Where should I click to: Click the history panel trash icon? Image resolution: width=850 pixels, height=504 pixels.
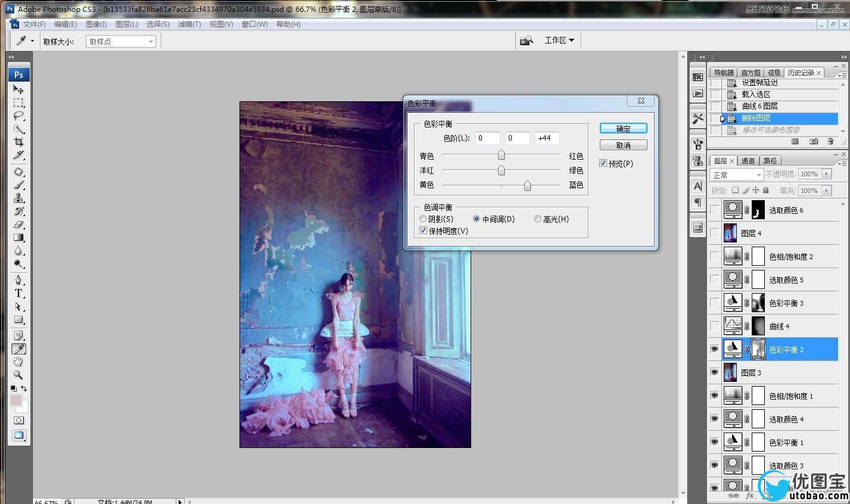tap(830, 141)
